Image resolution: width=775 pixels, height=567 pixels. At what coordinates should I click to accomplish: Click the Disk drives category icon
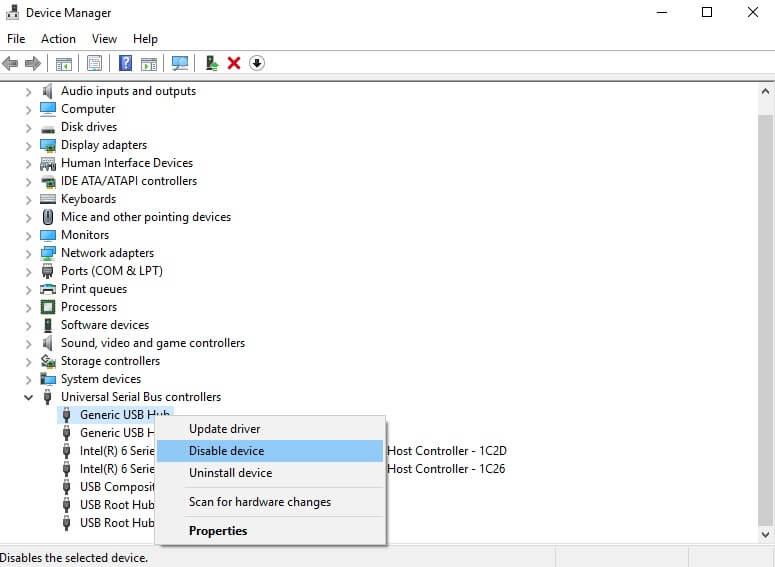(x=48, y=129)
